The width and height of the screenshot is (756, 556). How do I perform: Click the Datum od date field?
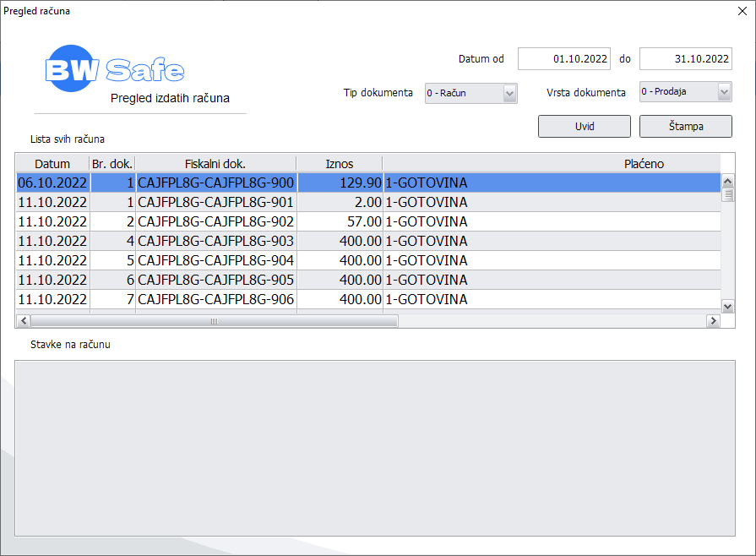[x=563, y=59]
